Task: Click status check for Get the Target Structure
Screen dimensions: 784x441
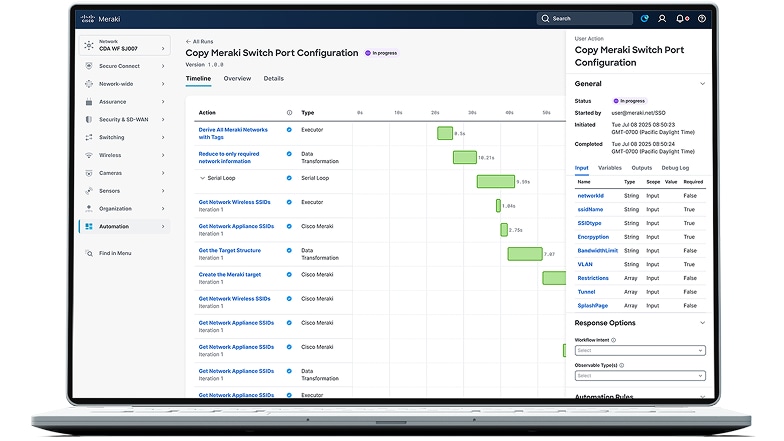Action: [x=290, y=250]
